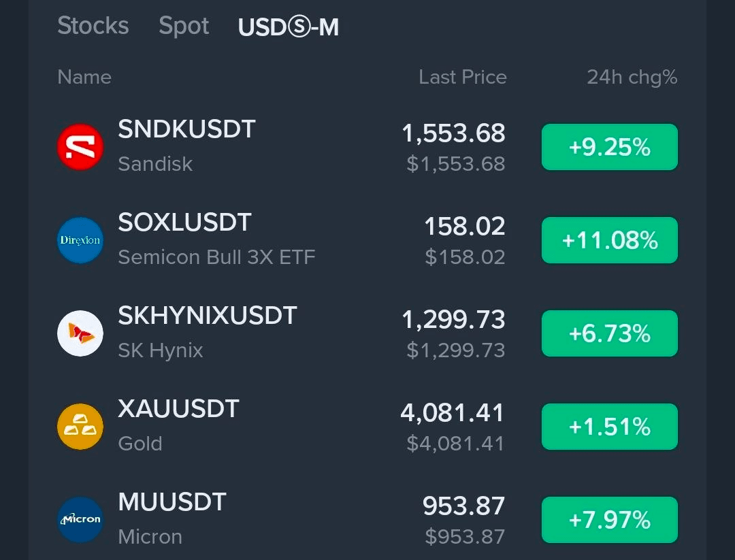Click the +7.97% change badge
735x560 pixels.
click(609, 520)
